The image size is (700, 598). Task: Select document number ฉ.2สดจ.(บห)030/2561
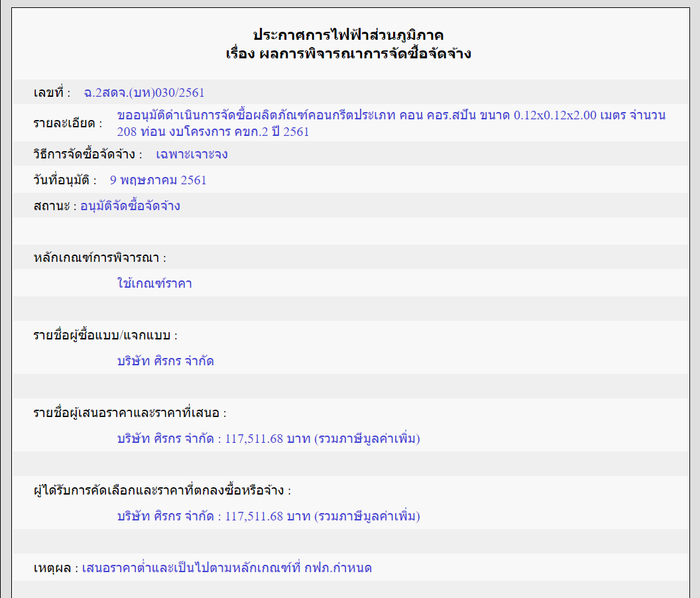click(145, 93)
